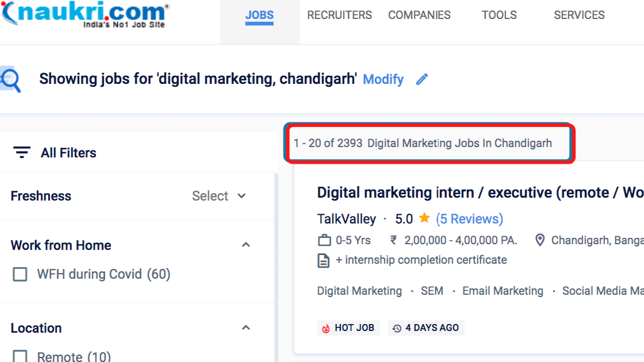644x362 pixels.
Task: Click the search magnifier icon
Action: pyautogui.click(x=10, y=80)
